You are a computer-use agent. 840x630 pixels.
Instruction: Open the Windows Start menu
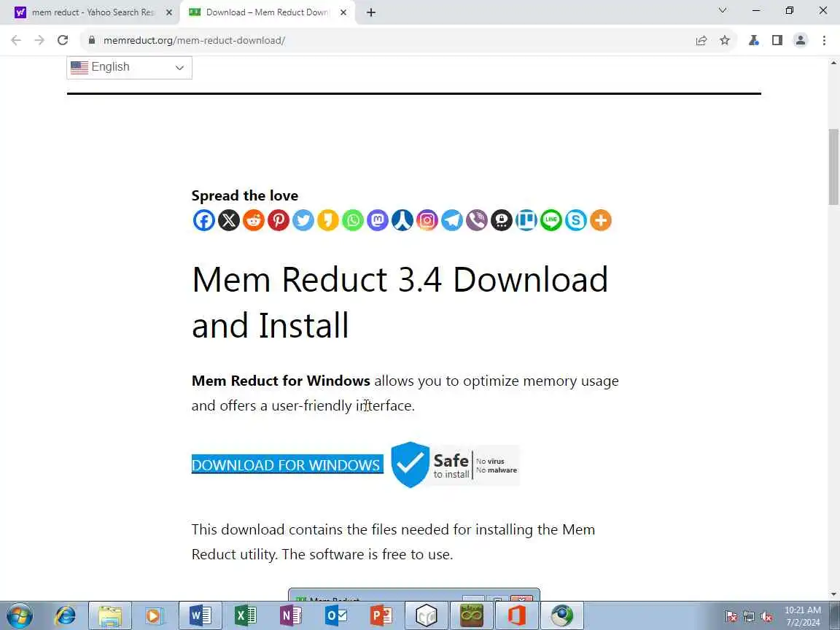[x=20, y=616]
